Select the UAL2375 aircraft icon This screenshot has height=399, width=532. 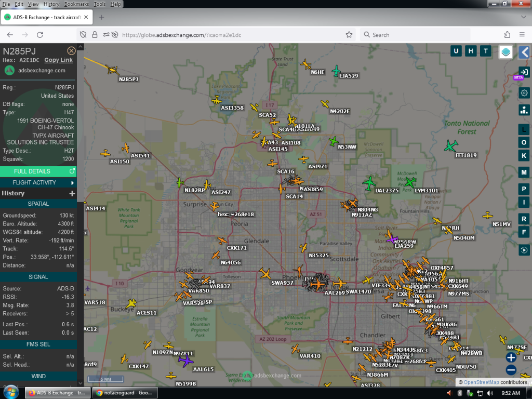click(x=369, y=183)
